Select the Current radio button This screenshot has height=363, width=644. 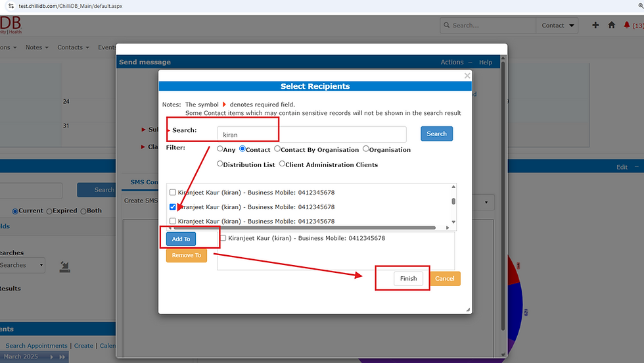click(x=14, y=211)
